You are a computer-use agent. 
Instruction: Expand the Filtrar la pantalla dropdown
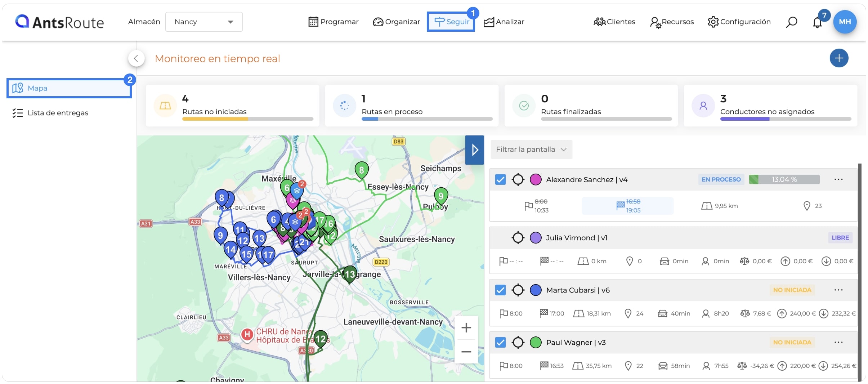pos(531,149)
